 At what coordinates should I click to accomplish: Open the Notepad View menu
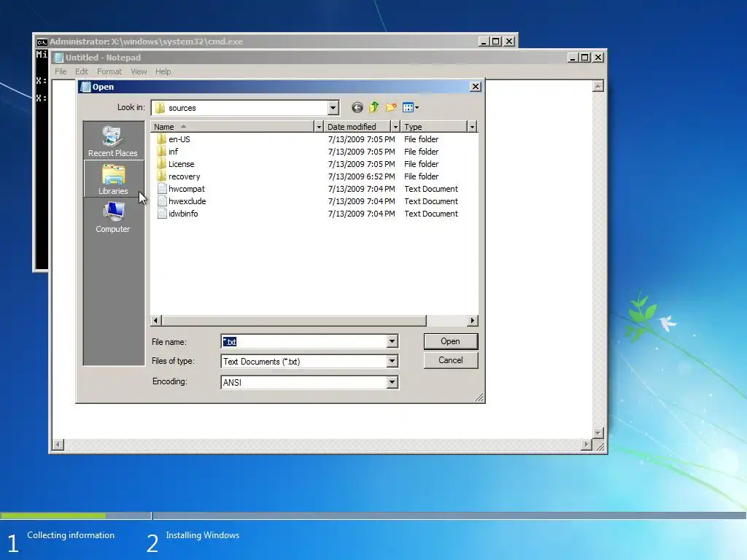(139, 71)
